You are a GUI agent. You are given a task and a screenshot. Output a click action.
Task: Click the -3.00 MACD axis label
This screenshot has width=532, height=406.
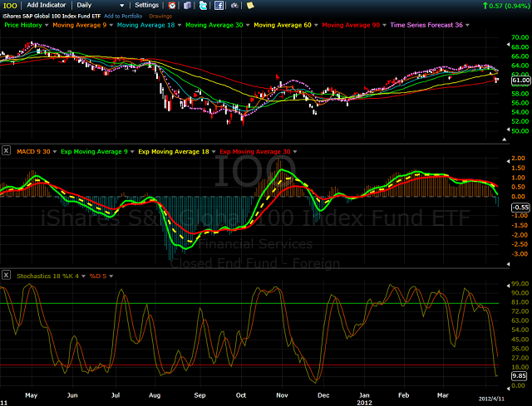pos(520,254)
